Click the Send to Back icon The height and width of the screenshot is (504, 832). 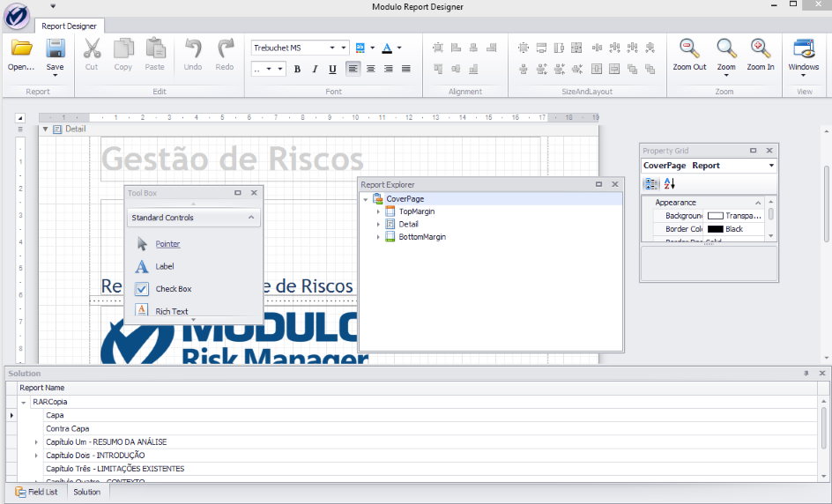pos(650,69)
